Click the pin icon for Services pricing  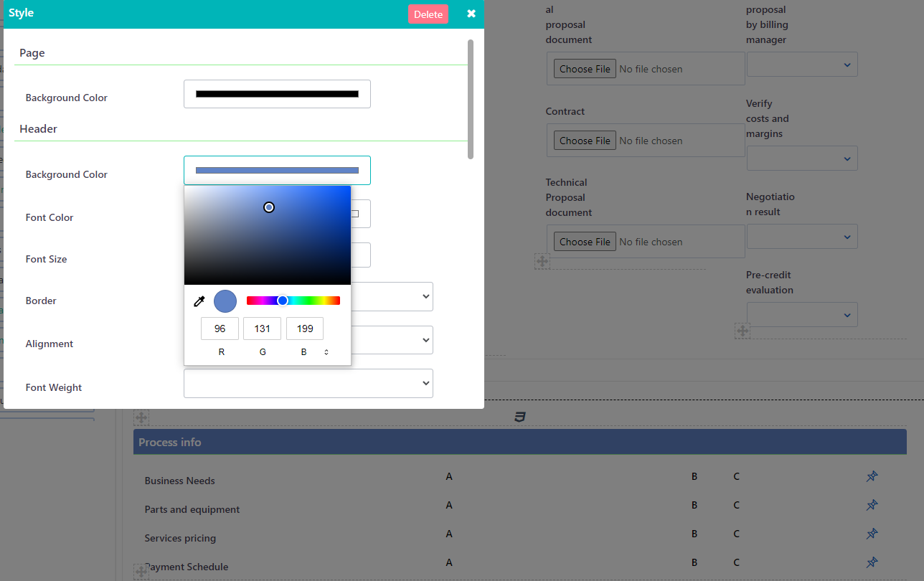click(872, 534)
